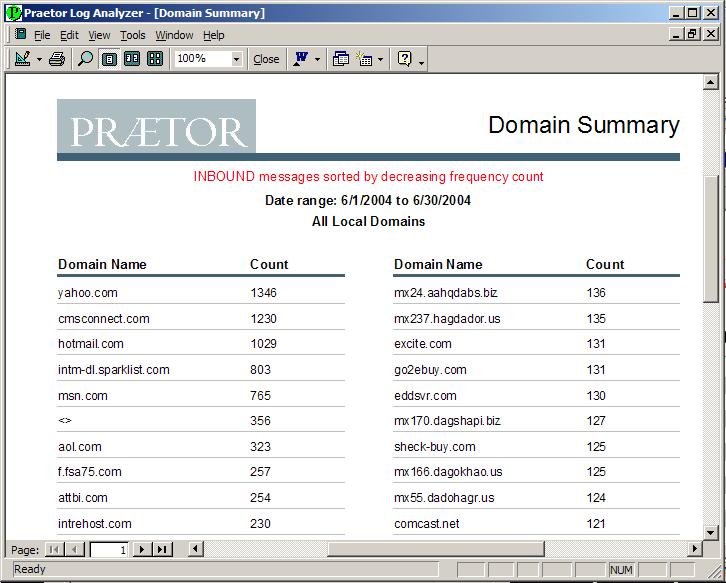726x583 pixels.
Task: Open the Edit menu
Action: pyautogui.click(x=69, y=35)
